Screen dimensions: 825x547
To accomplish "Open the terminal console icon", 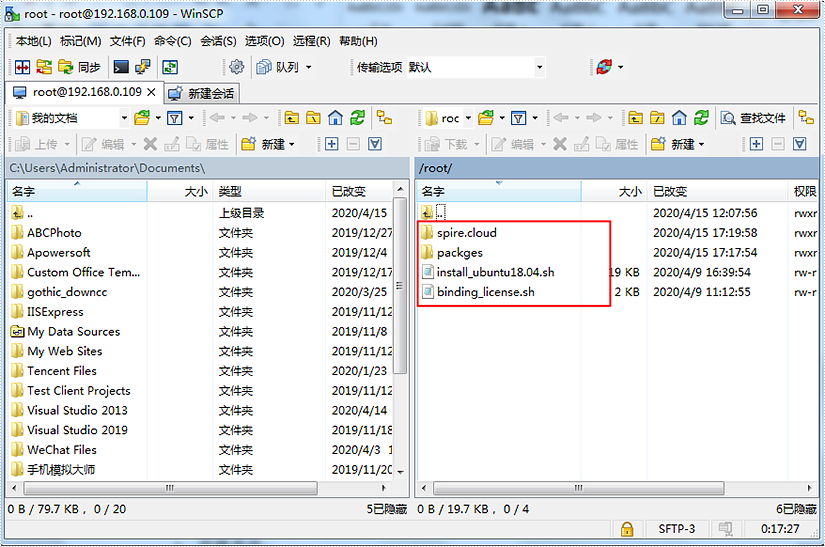I will (x=121, y=67).
